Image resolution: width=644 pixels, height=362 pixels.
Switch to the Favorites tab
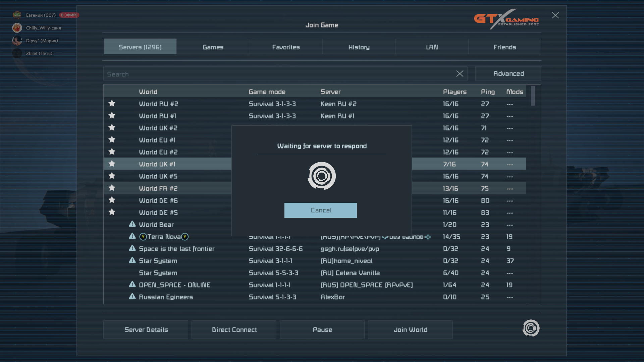coord(286,47)
